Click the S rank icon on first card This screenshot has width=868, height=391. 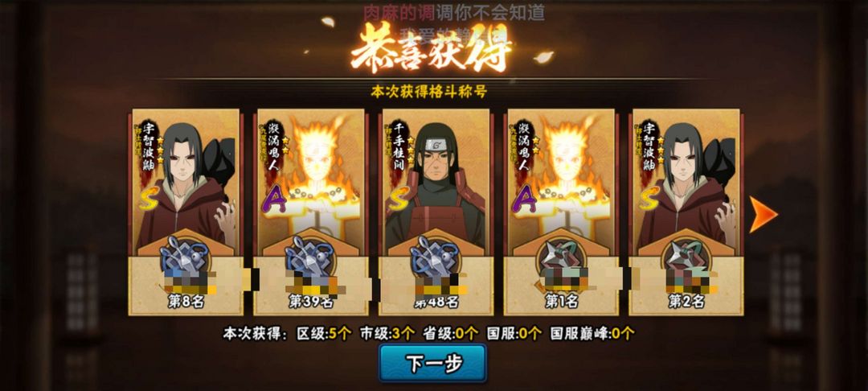click(149, 199)
